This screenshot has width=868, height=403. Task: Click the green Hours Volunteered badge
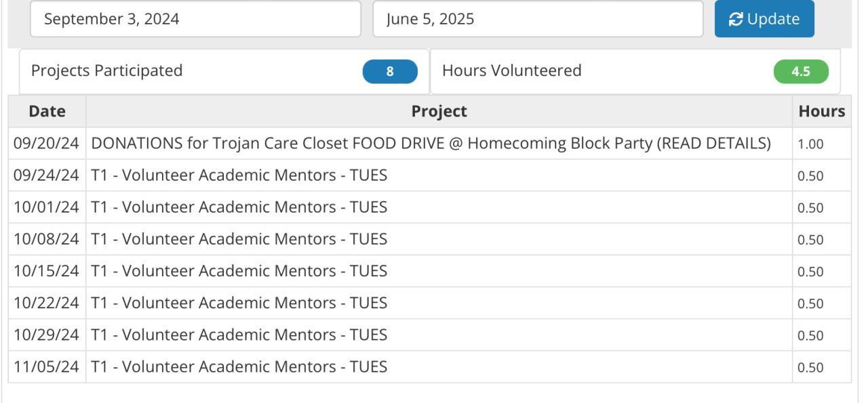click(801, 72)
